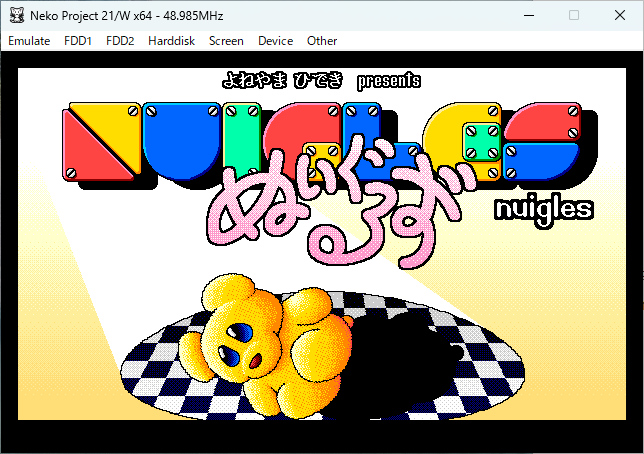This screenshot has height=454, width=644.
Task: Open the Emulate menu
Action: point(29,41)
